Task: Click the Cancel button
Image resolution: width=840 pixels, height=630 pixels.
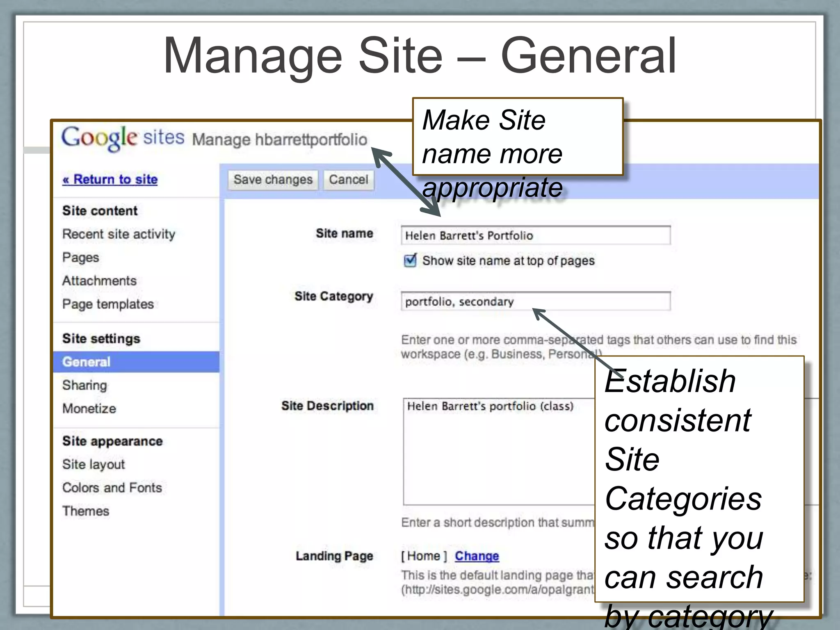Action: [349, 180]
